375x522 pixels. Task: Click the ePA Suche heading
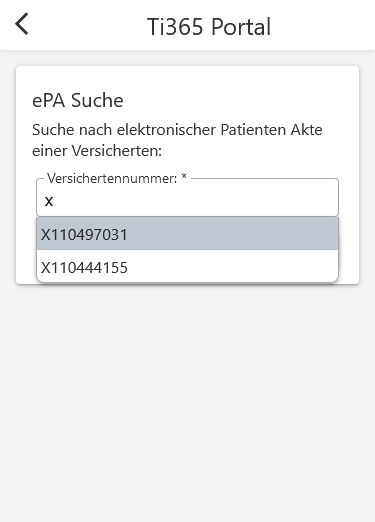[78, 100]
